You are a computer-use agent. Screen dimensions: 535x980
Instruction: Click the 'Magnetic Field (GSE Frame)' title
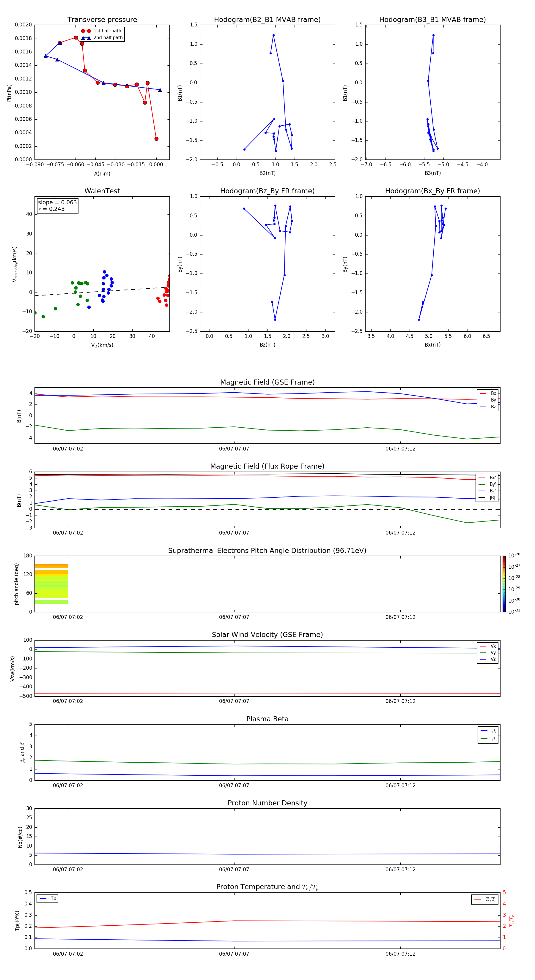point(267,382)
